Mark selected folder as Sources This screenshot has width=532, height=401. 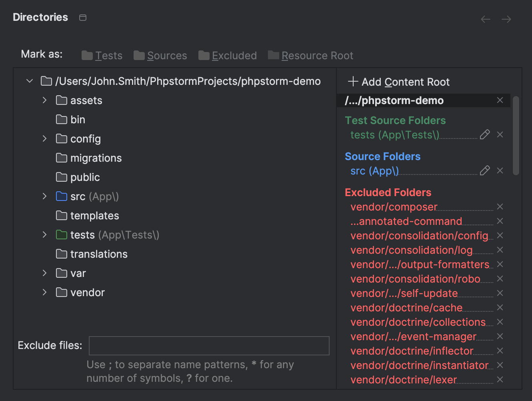160,56
